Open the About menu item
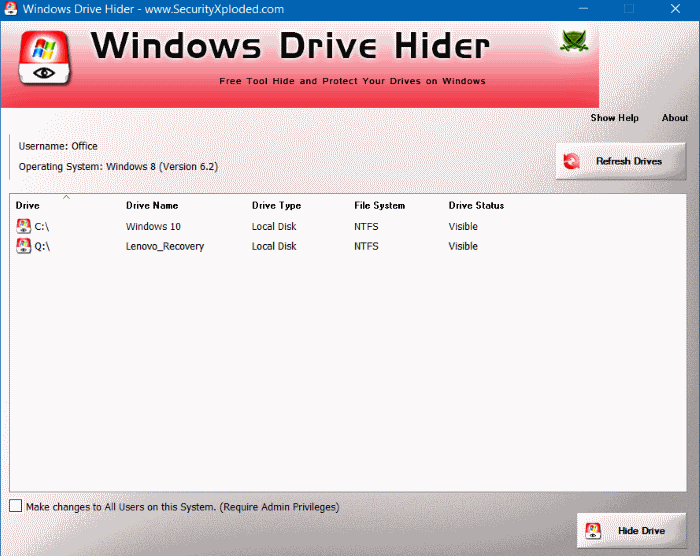 [675, 118]
